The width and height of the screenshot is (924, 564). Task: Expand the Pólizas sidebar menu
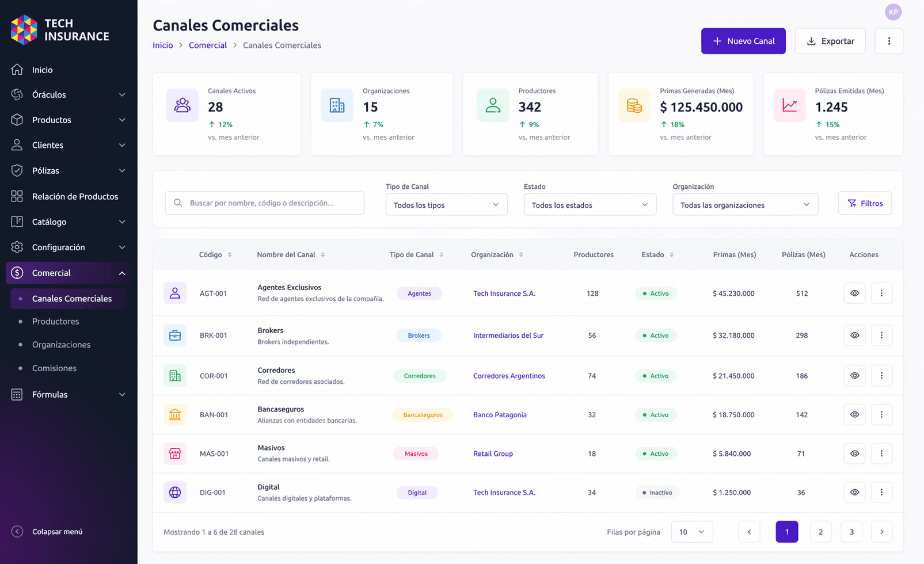[69, 170]
